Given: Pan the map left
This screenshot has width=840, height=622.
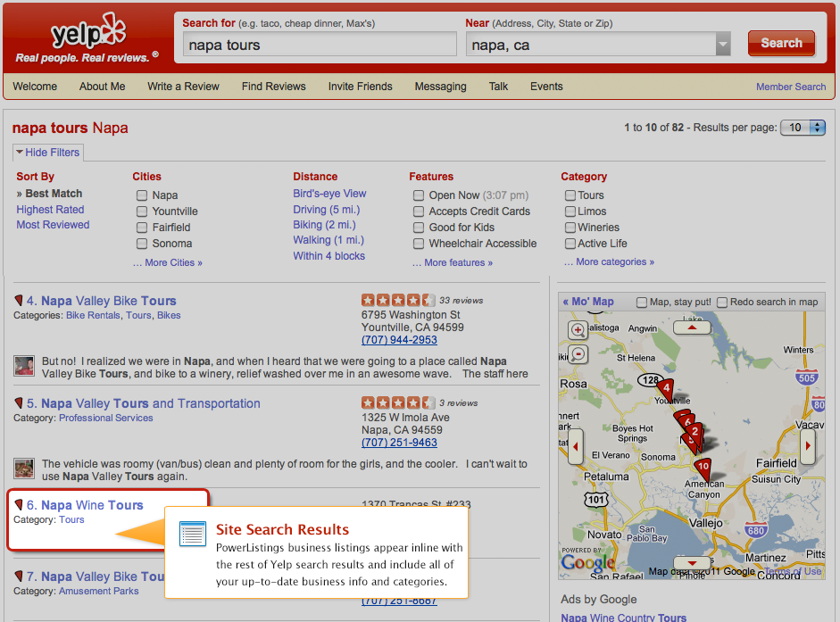Looking at the screenshot, I should point(576,446).
